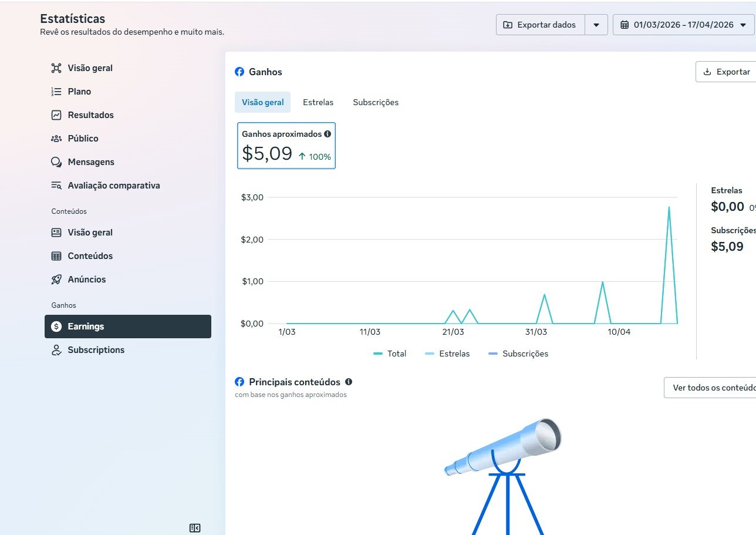The width and height of the screenshot is (756, 535).
Task: Click the Resultados chart icon
Action: 56,115
